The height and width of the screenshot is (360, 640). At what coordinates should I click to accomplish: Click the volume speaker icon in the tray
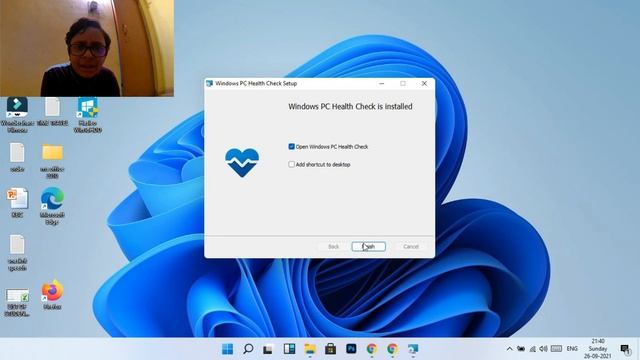click(543, 349)
